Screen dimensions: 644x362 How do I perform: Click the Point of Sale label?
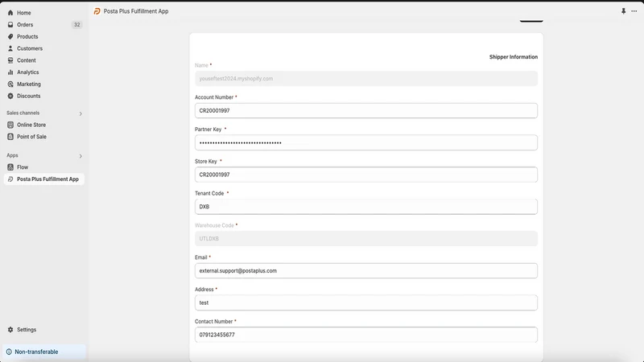tap(31, 137)
